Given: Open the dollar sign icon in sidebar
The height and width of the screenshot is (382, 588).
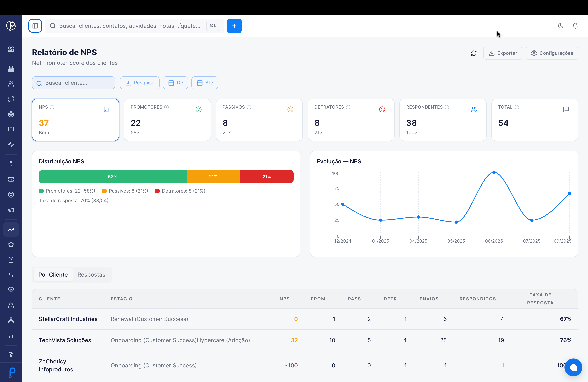Looking at the screenshot, I should click(11, 275).
